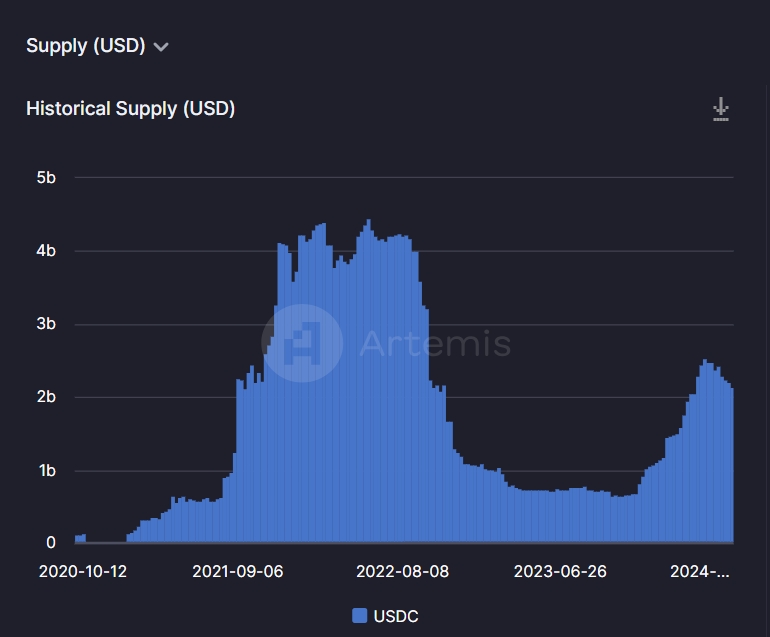Click the chevron beside Supply (USD)
This screenshot has width=770, height=637.
[x=162, y=47]
